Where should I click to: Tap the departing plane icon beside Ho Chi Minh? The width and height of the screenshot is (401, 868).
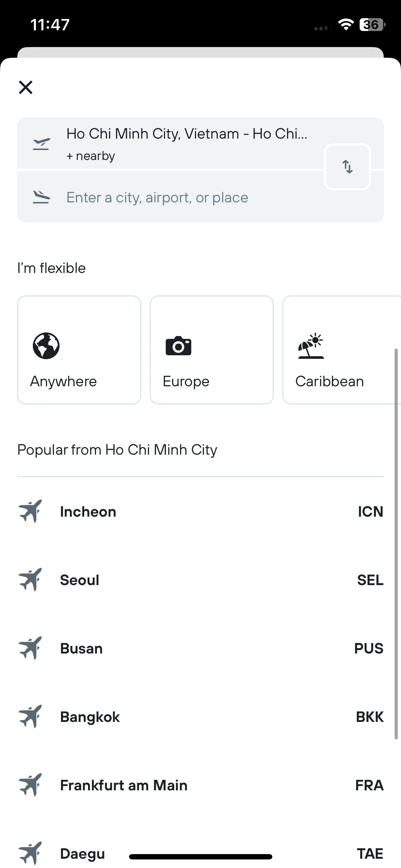click(x=41, y=144)
